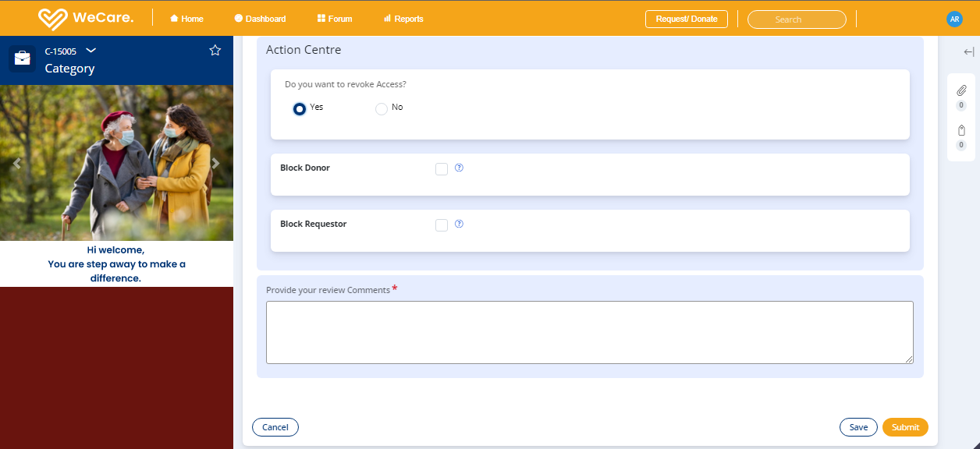Click help icon beside Block Requestor
The width and height of the screenshot is (980, 449).
459,224
